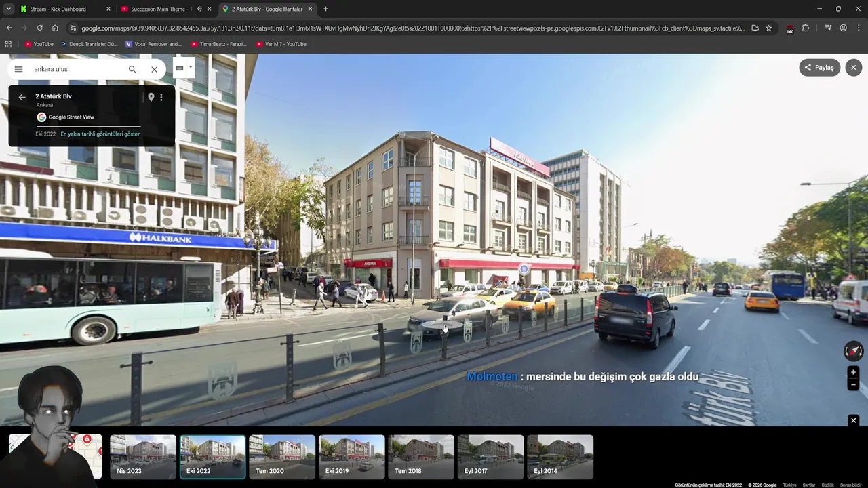This screenshot has width=868, height=488.
Task: Click the Sorun bildir footer link
Action: 850,485
